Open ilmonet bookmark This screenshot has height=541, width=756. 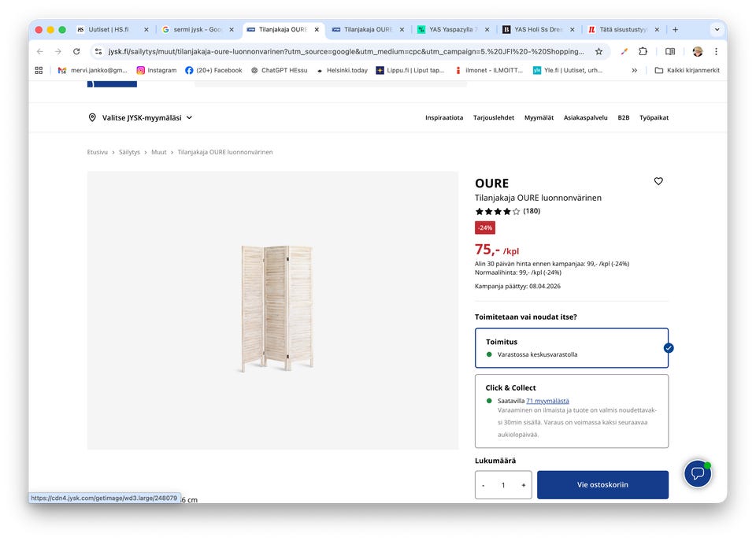489,70
